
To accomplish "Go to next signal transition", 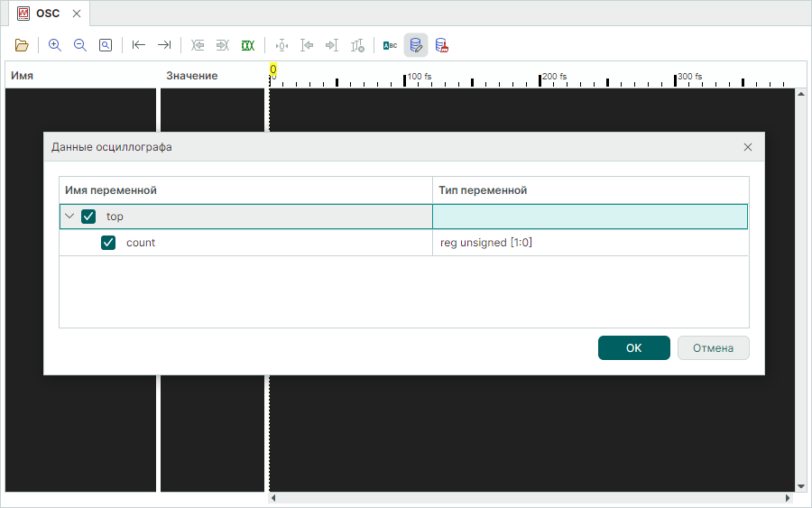I will point(223,45).
